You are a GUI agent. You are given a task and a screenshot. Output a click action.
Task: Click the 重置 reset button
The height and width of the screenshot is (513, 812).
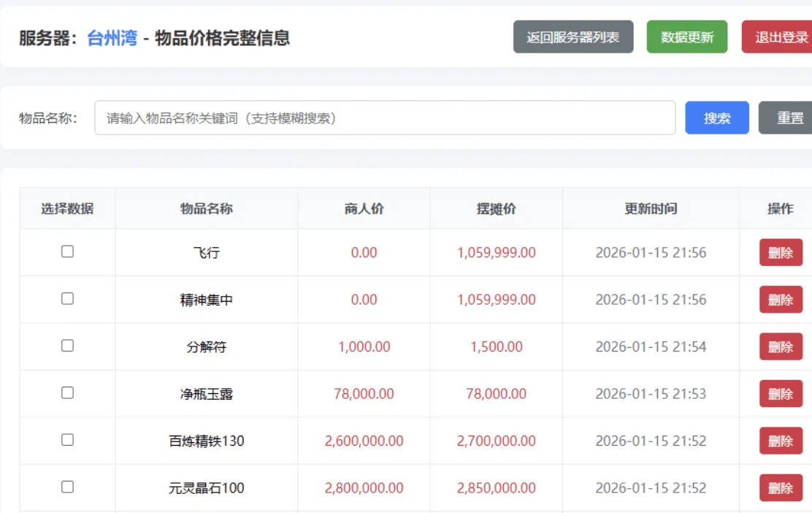click(x=790, y=118)
